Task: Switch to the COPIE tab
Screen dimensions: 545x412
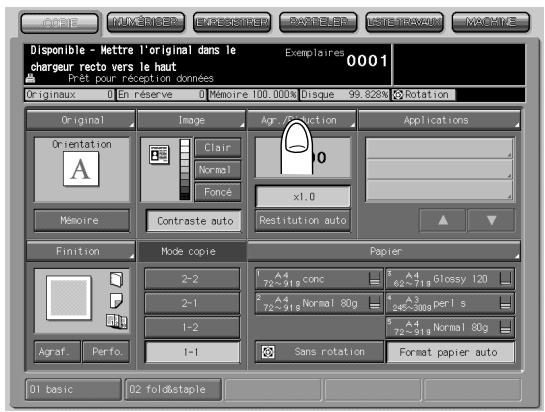Action: pyautogui.click(x=59, y=23)
